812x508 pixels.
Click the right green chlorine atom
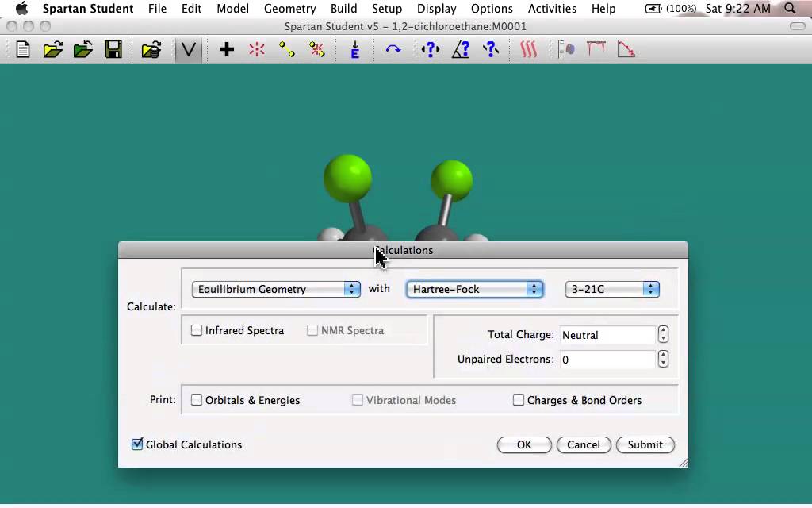pyautogui.click(x=451, y=180)
